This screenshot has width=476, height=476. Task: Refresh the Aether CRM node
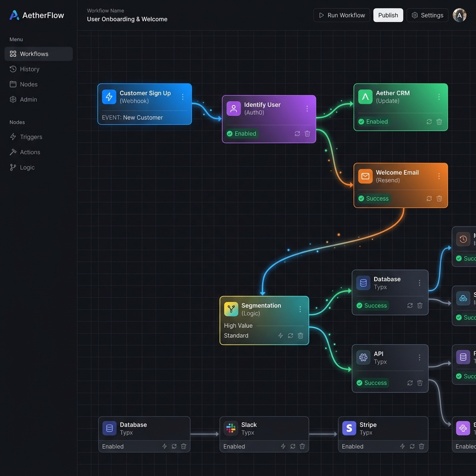pyautogui.click(x=429, y=121)
